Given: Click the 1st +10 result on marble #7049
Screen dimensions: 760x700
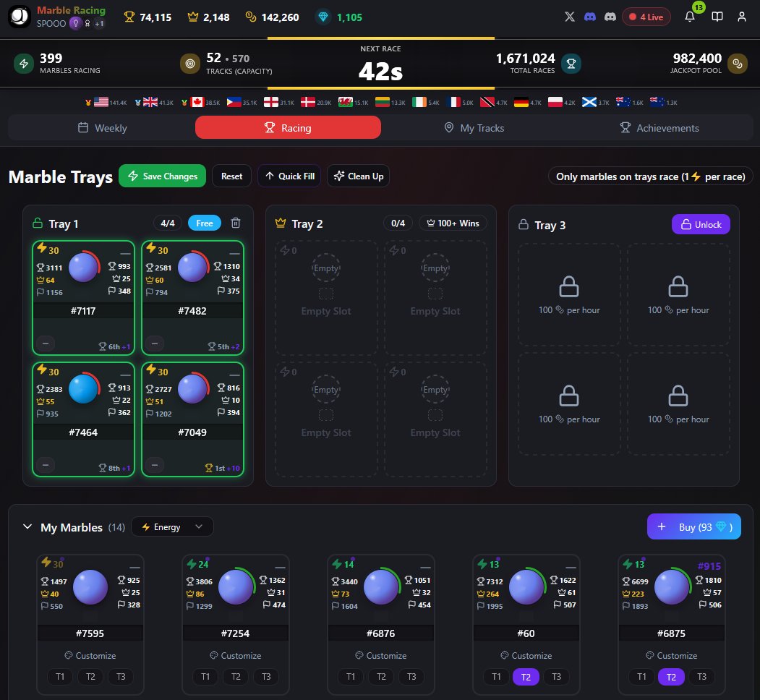Looking at the screenshot, I should coord(223,468).
